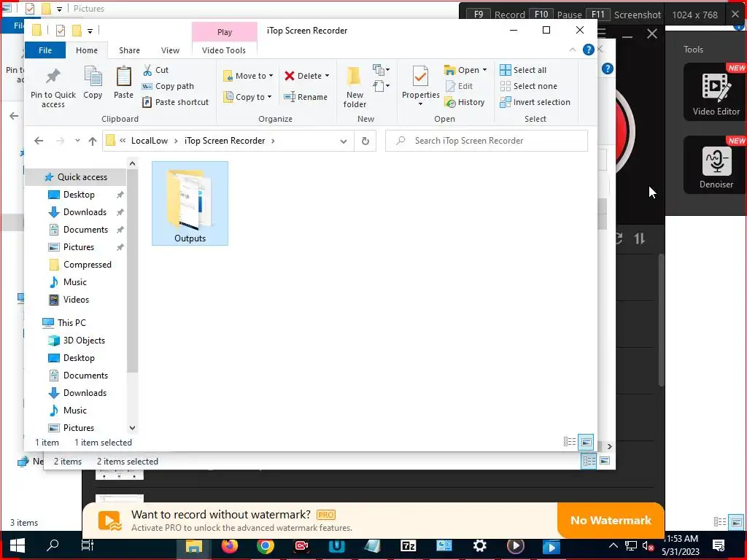Screen dimensions: 747x560
Task: Expand the Move to dropdown
Action: point(271,76)
